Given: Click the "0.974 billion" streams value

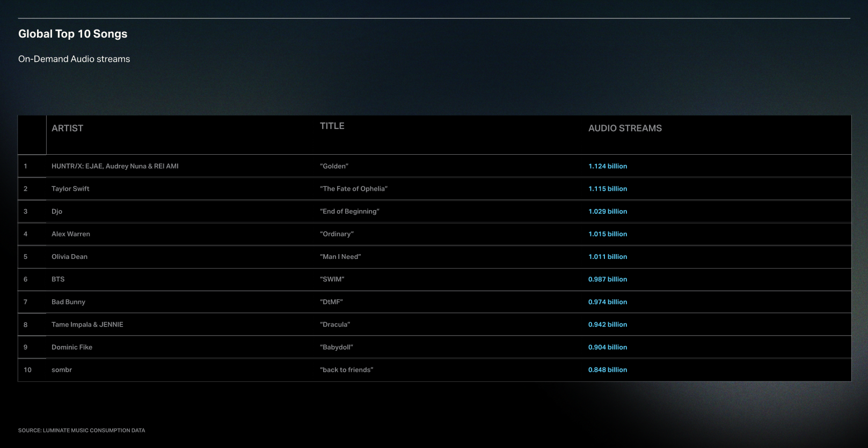Looking at the screenshot, I should (x=608, y=302).
